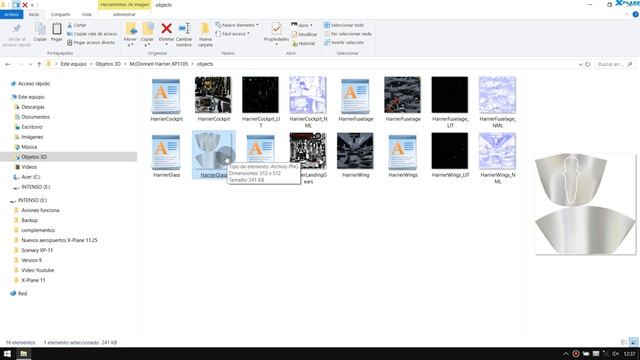Create a Nueva carpeta
Image resolution: width=640 pixels, height=360 pixels.
point(205,34)
